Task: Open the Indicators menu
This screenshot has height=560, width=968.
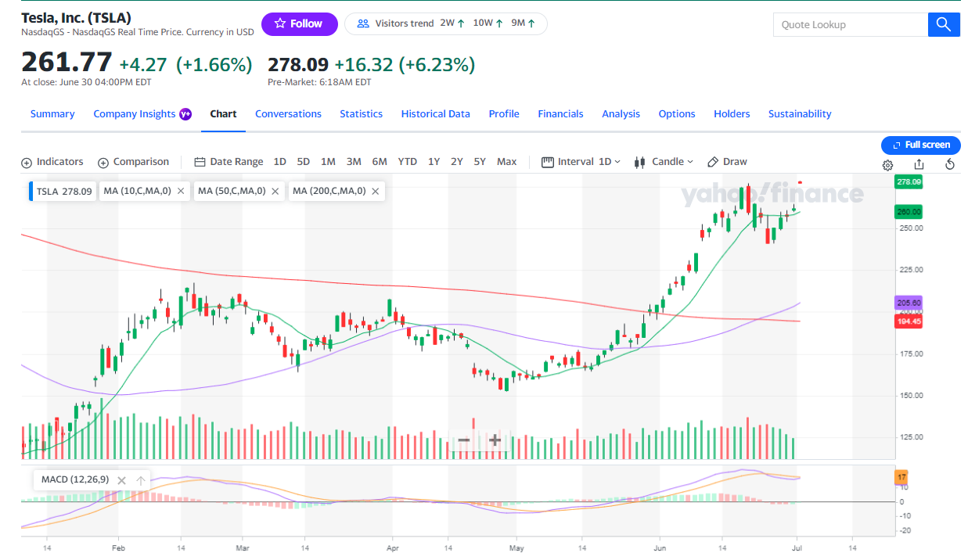Action: [x=52, y=162]
